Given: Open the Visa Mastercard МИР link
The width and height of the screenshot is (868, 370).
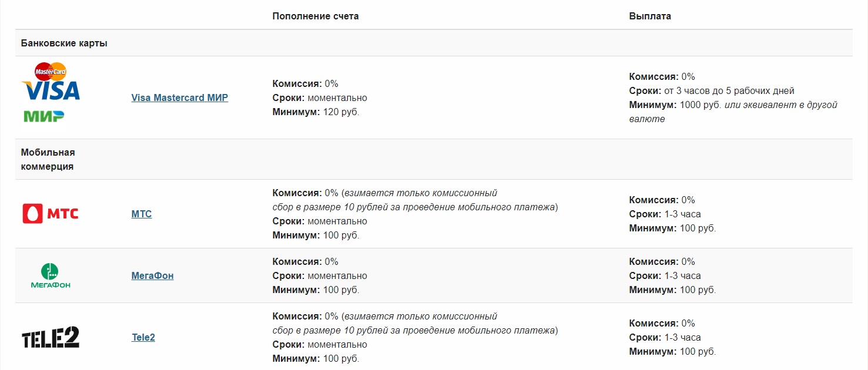Looking at the screenshot, I should point(179,98).
